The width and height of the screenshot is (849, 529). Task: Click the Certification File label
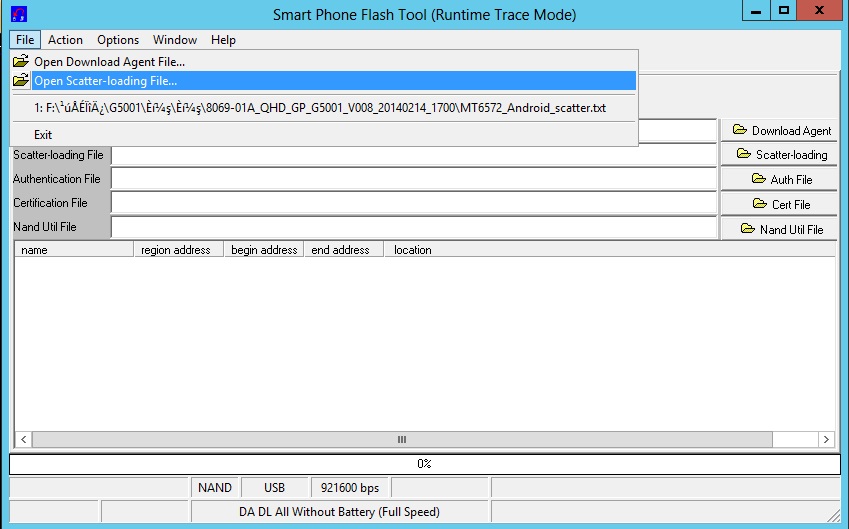50,203
